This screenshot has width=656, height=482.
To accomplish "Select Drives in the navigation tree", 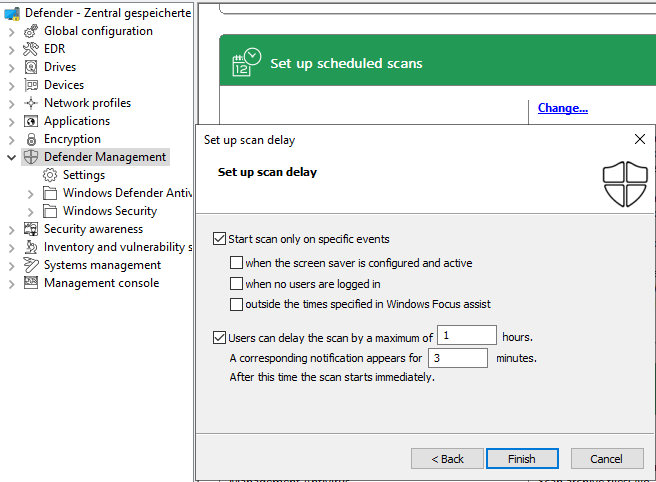I will coord(60,67).
